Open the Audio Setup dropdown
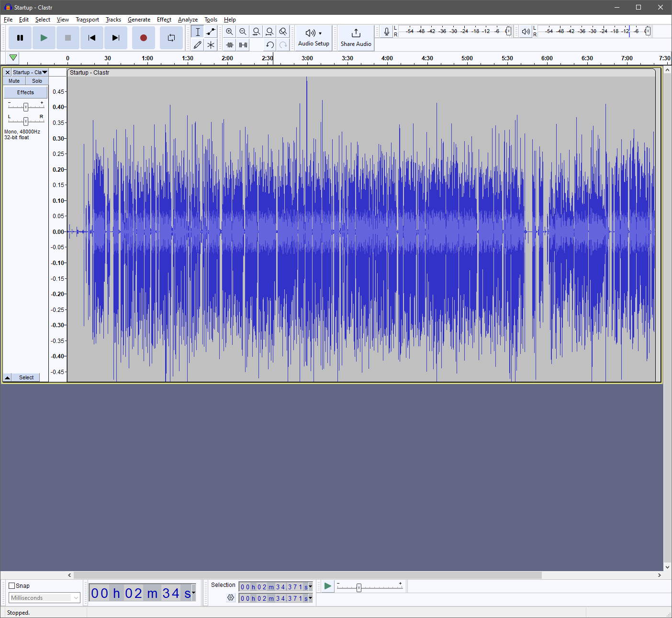Image resolution: width=672 pixels, height=618 pixels. [314, 38]
